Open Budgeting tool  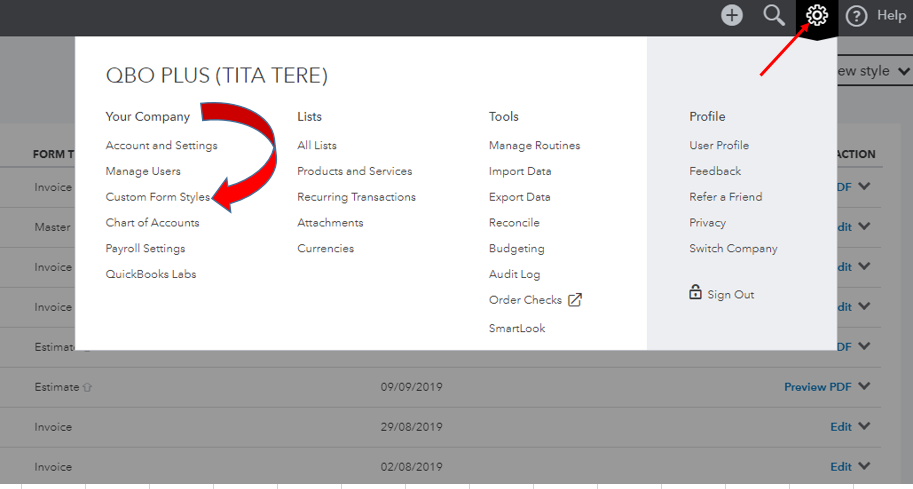click(516, 249)
